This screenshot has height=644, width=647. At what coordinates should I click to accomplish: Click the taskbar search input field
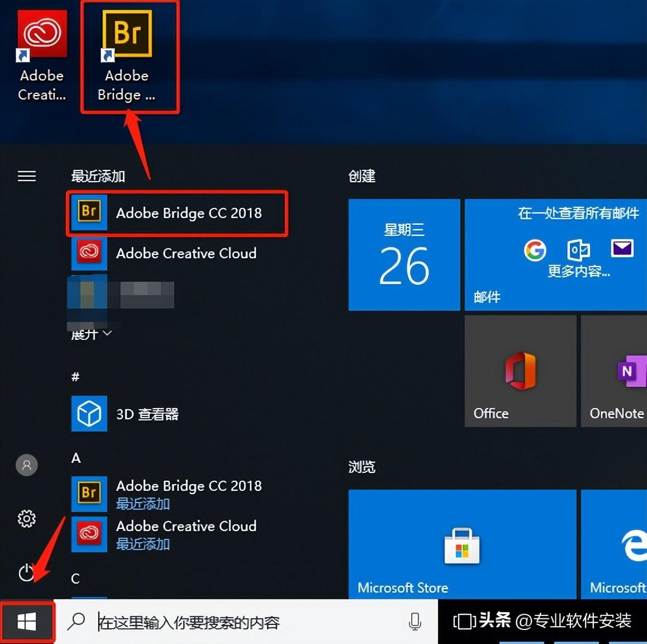245,622
